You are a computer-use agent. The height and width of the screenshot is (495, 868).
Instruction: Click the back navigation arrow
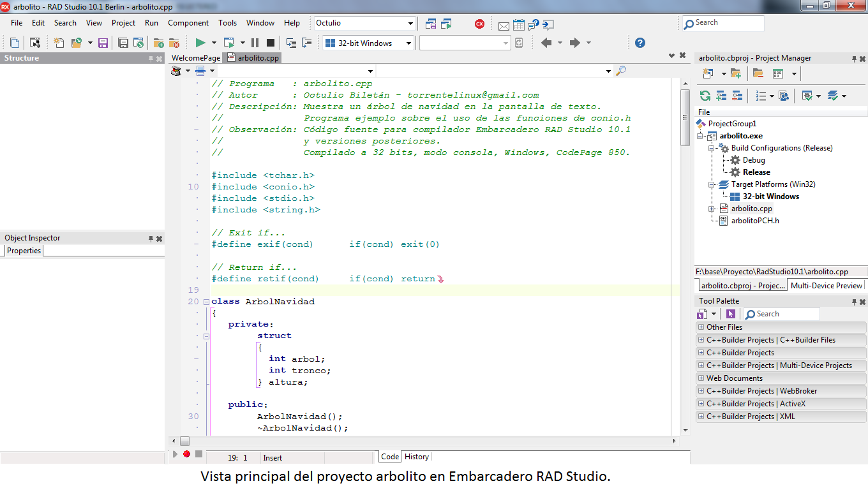pos(546,43)
